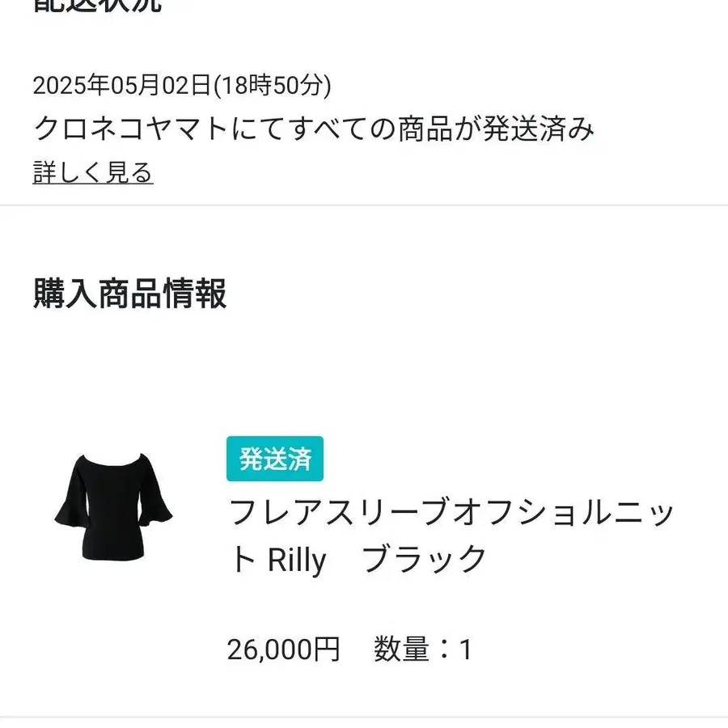Image resolution: width=728 pixels, height=728 pixels.
Task: Click the ブラック color name text
Action: click(x=424, y=558)
